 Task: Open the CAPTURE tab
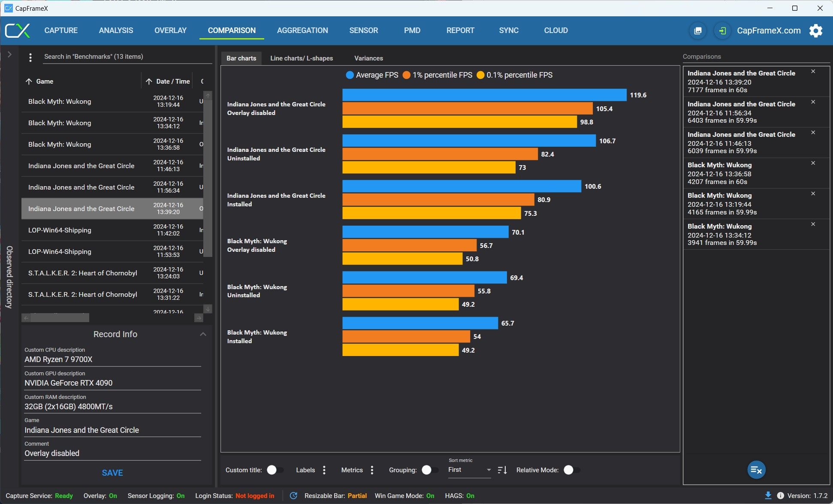click(x=61, y=30)
